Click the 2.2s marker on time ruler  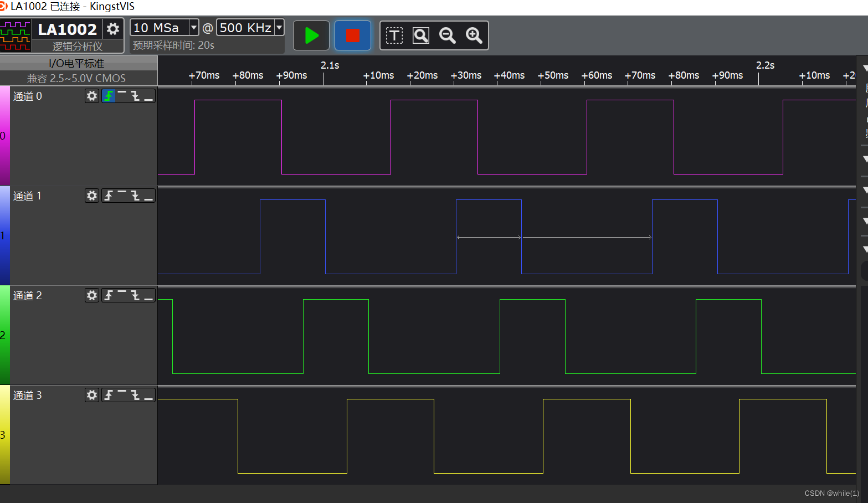point(765,65)
